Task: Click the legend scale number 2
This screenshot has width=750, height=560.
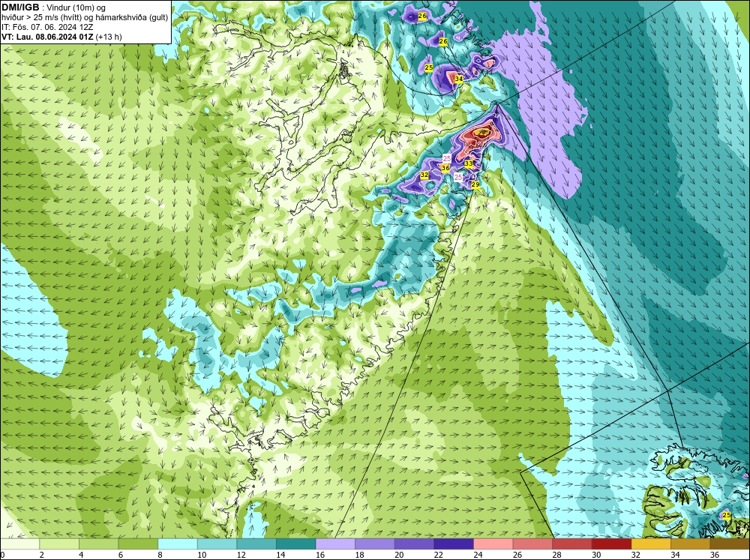Action: tap(41, 555)
